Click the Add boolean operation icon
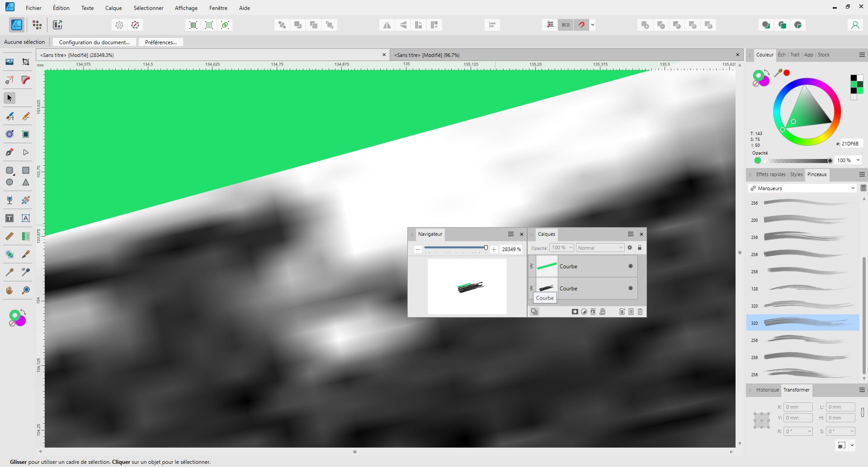Image resolution: width=868 pixels, height=467 pixels. point(645,25)
